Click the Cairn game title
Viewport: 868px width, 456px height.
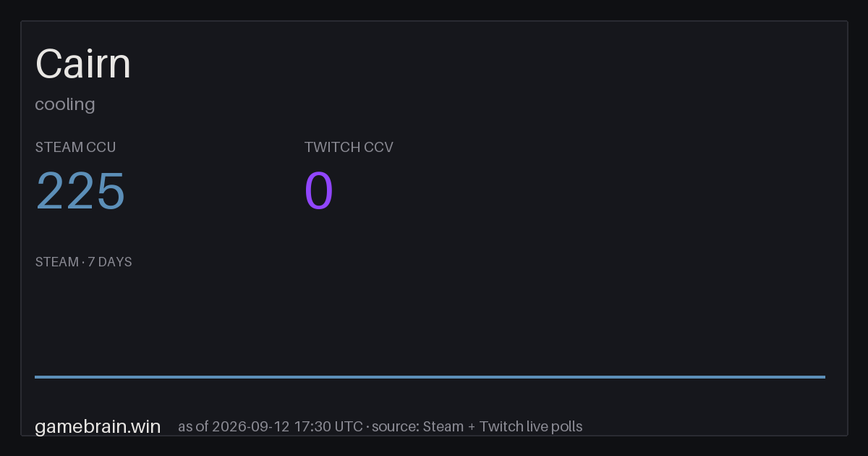click(x=83, y=64)
